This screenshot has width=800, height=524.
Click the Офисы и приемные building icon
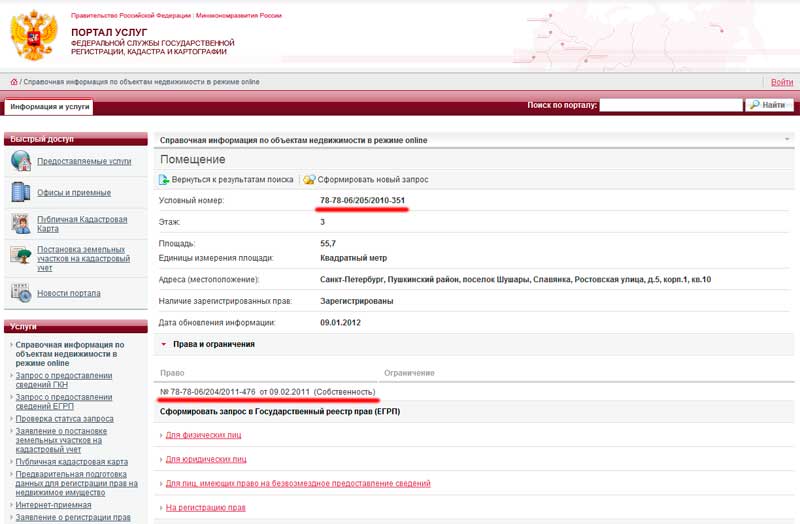(x=21, y=192)
